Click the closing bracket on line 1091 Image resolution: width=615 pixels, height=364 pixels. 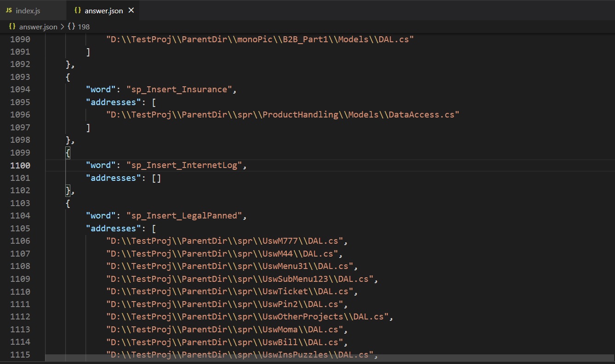click(x=88, y=51)
